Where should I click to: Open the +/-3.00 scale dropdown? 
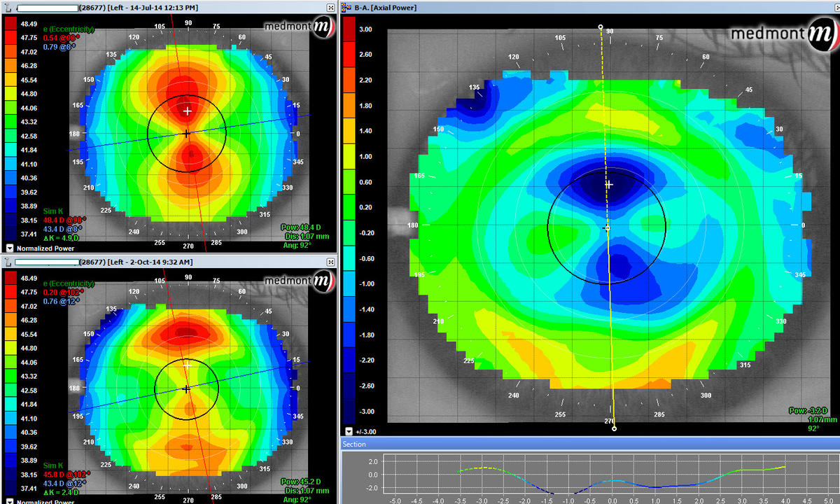[349, 431]
